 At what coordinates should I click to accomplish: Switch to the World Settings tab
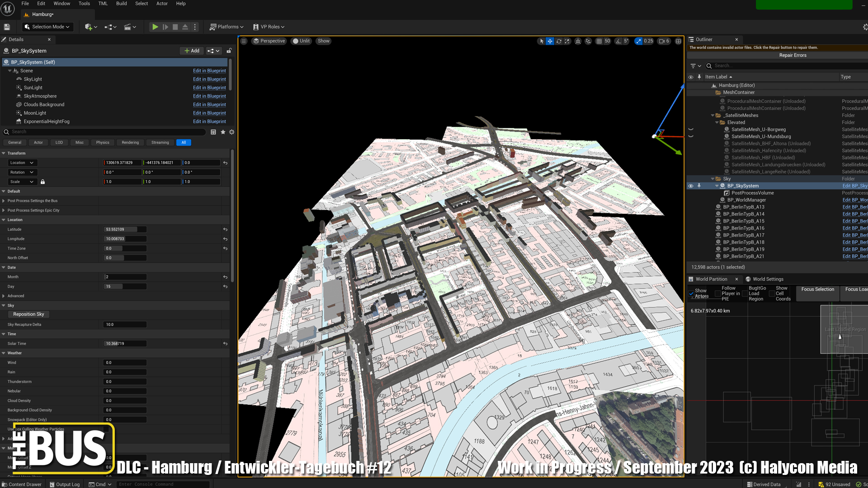click(x=767, y=279)
